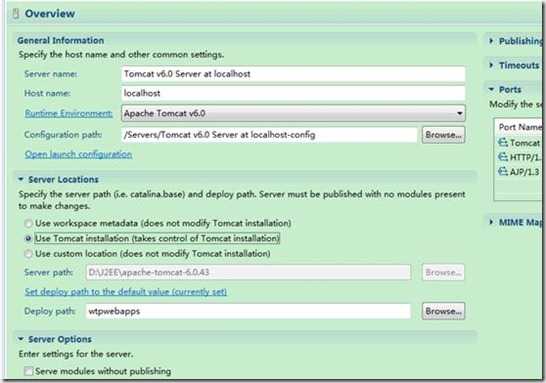Click Set deploy path to default value link
This screenshot has height=383, width=546.
pyautogui.click(x=126, y=292)
